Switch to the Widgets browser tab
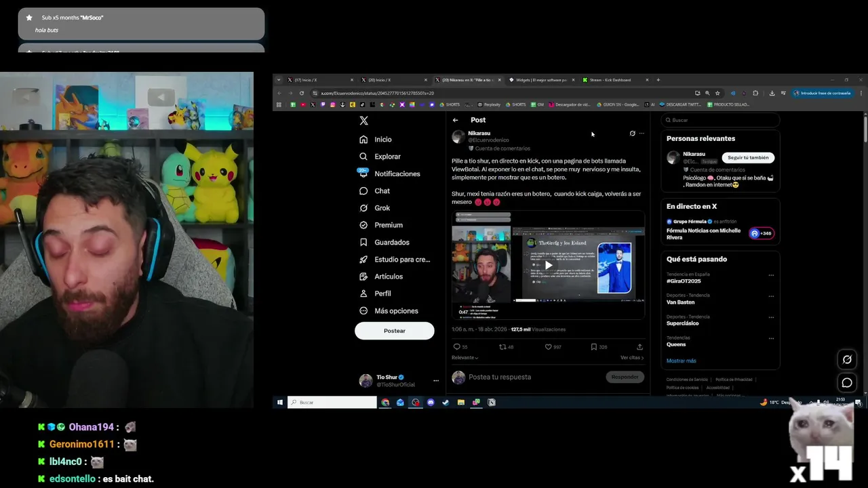 tap(540, 80)
